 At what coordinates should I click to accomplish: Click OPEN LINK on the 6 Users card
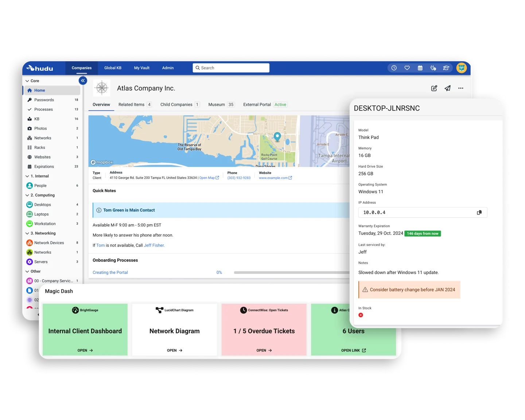click(353, 350)
